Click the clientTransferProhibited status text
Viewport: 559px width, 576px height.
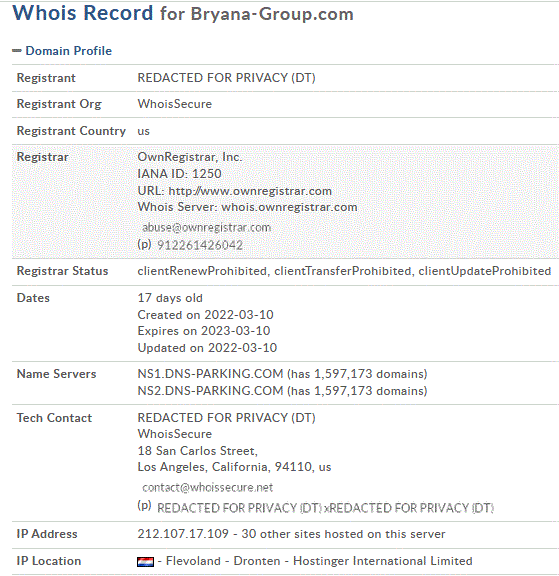coord(343,271)
